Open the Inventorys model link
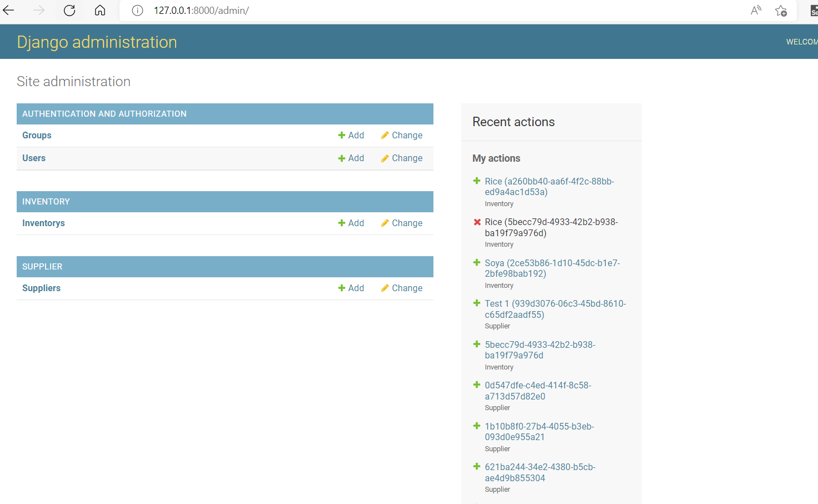 tap(43, 223)
